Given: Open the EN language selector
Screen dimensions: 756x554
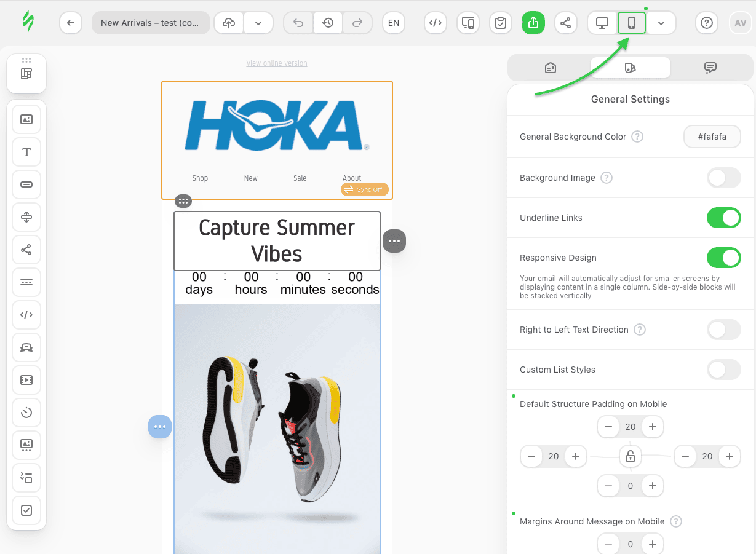Looking at the screenshot, I should [394, 22].
